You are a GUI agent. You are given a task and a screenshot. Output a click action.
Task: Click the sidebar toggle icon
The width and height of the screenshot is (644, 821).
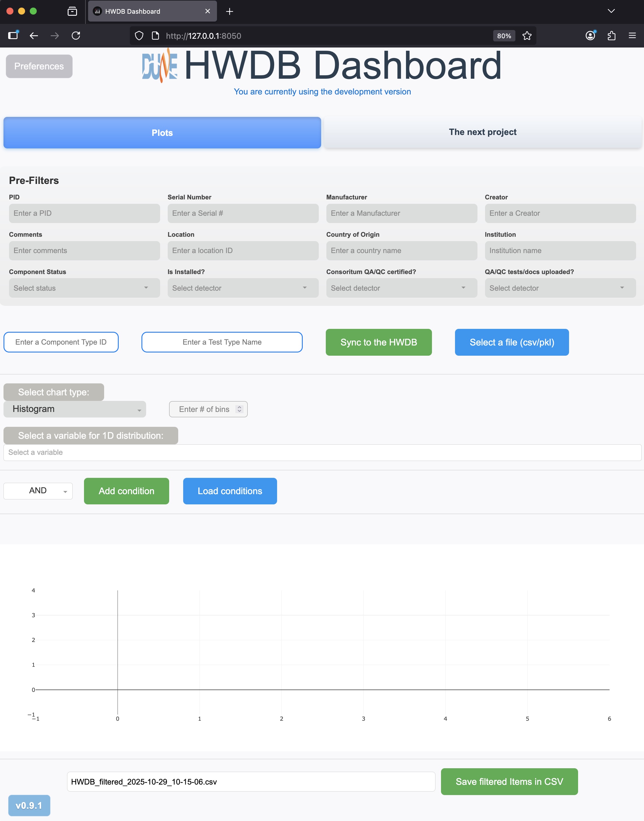pyautogui.click(x=13, y=36)
